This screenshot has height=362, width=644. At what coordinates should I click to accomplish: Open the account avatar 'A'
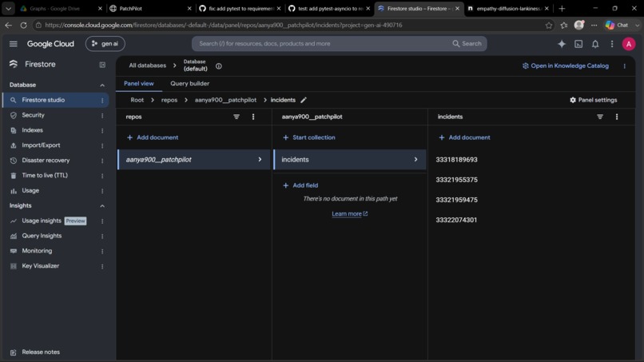(628, 44)
